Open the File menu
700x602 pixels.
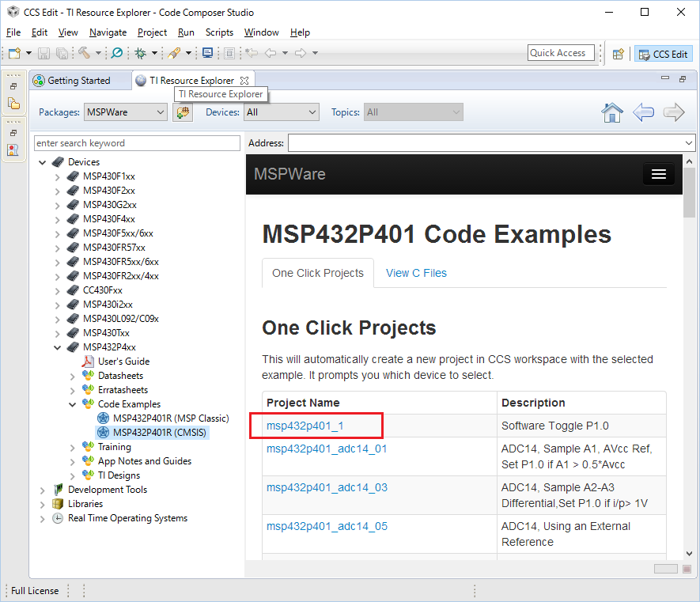click(13, 32)
